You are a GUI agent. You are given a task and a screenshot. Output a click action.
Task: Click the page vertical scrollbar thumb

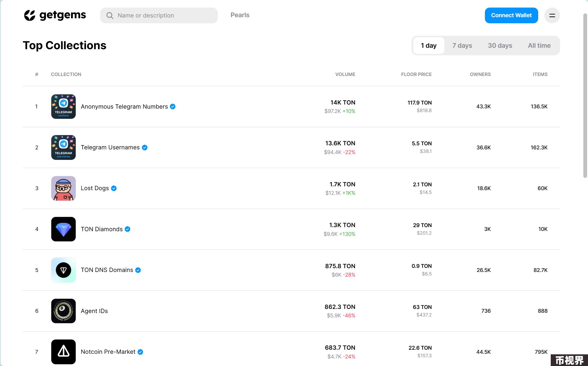click(x=585, y=96)
